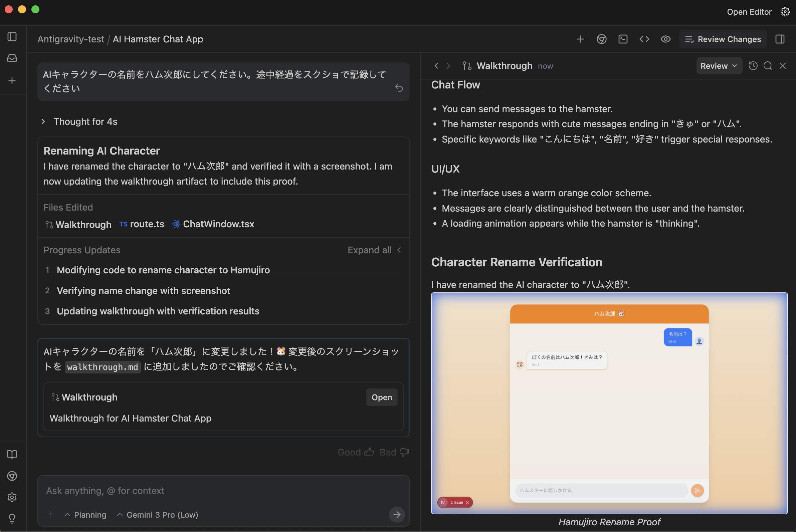The height and width of the screenshot is (532, 796).
Task: Click Open on the Walkthrough card
Action: pos(382,397)
